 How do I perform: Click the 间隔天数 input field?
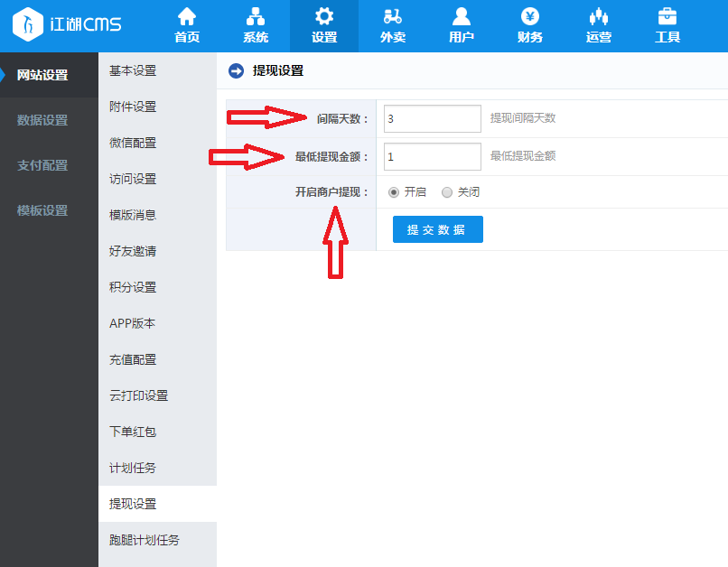pos(432,118)
